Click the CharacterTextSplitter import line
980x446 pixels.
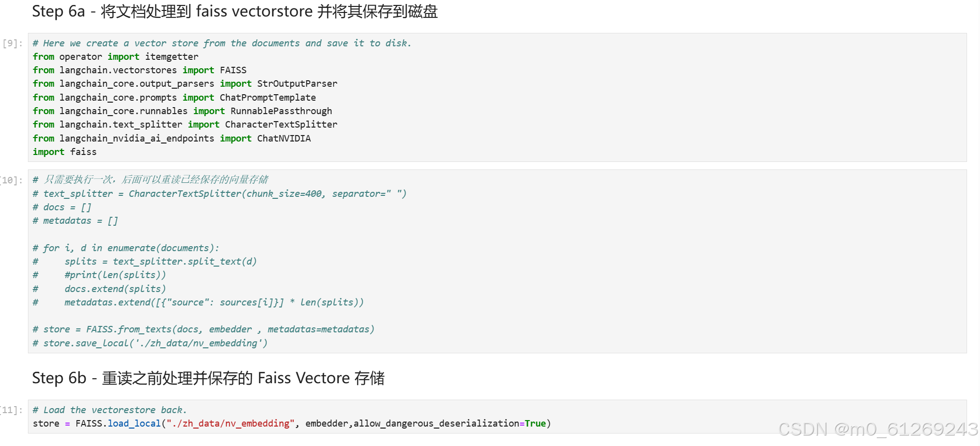tap(185, 125)
